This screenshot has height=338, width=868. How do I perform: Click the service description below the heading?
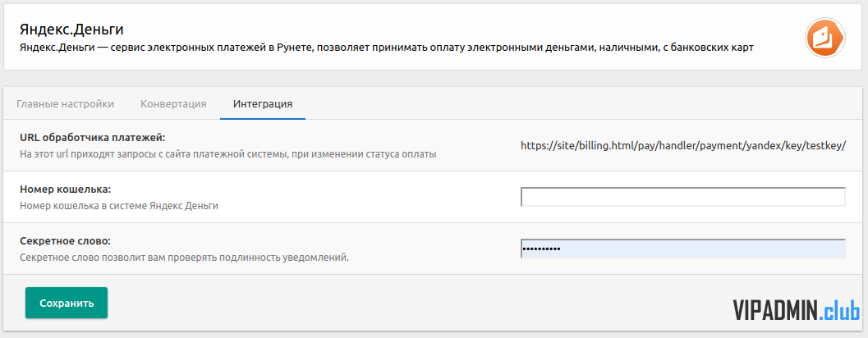[387, 48]
